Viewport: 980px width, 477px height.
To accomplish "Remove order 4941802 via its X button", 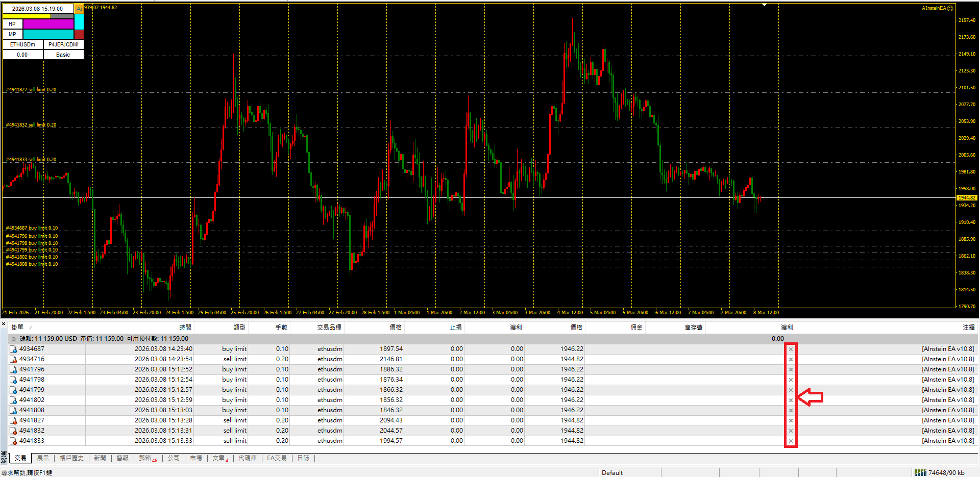I will (791, 400).
